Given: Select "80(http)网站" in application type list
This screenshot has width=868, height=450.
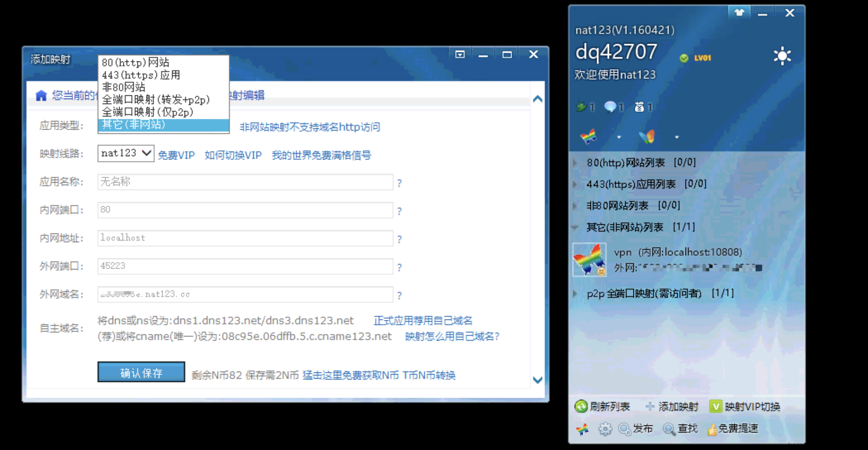Looking at the screenshot, I should point(164,63).
